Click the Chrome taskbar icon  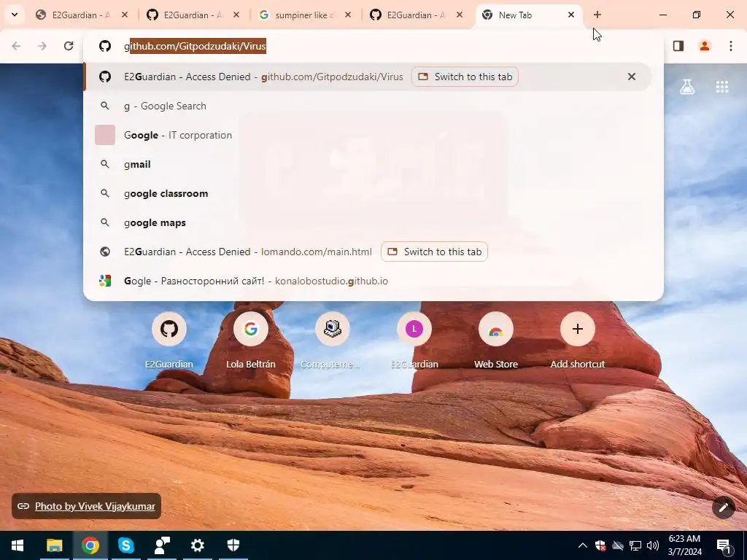(x=90, y=545)
